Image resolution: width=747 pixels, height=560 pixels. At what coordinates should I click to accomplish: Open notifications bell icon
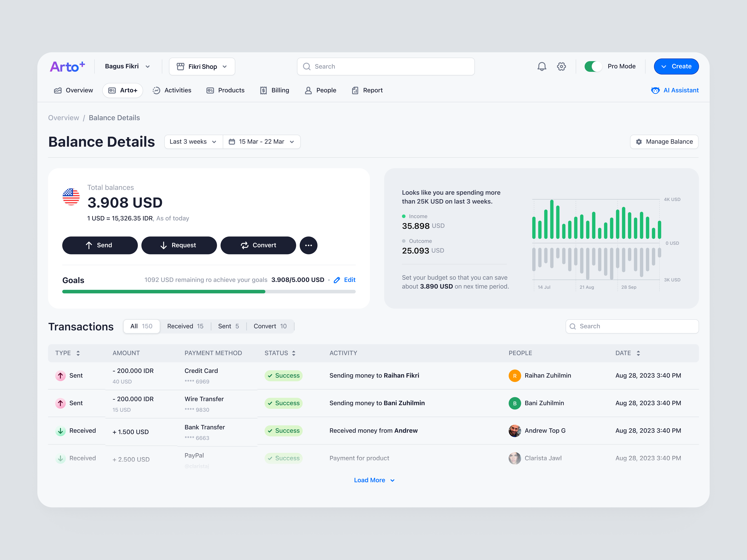point(542,66)
